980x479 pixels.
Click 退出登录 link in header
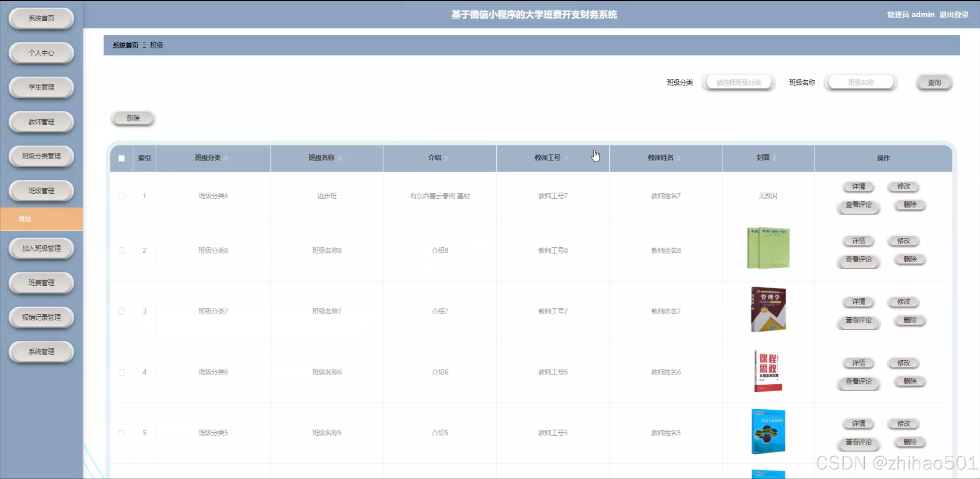(954, 15)
